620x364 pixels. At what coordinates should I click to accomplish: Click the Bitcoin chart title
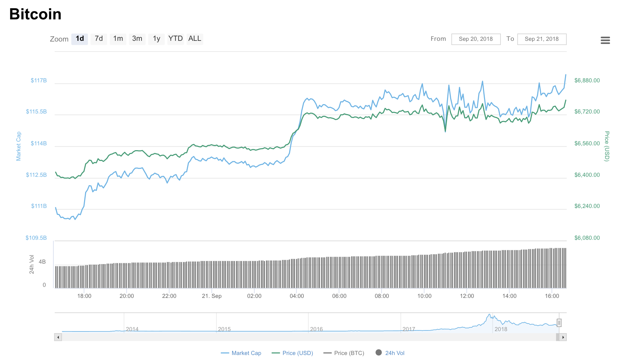tap(35, 14)
